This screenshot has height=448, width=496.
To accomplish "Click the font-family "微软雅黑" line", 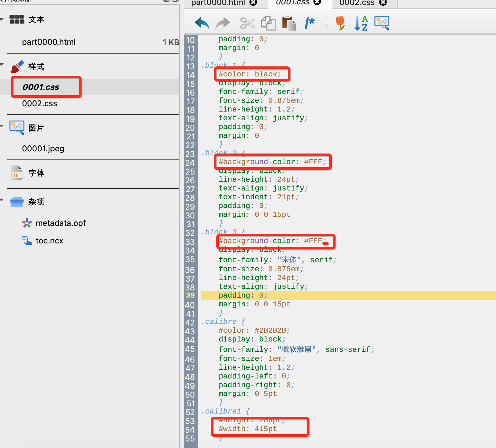I will [296, 349].
